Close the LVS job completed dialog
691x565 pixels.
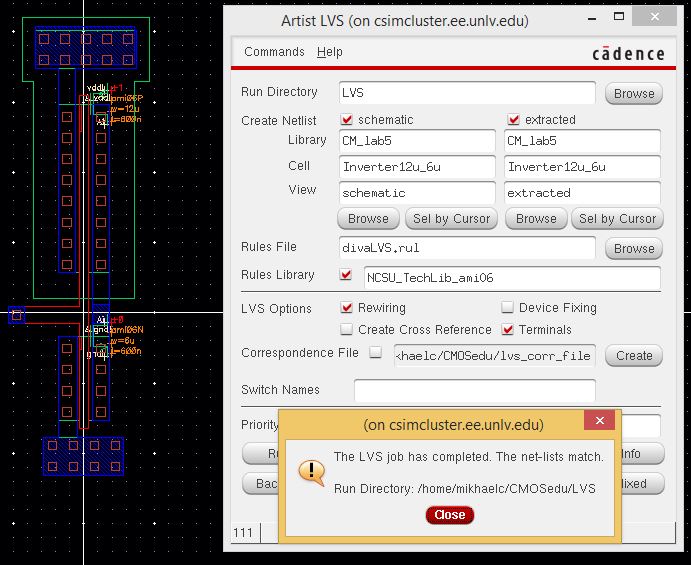pos(449,515)
